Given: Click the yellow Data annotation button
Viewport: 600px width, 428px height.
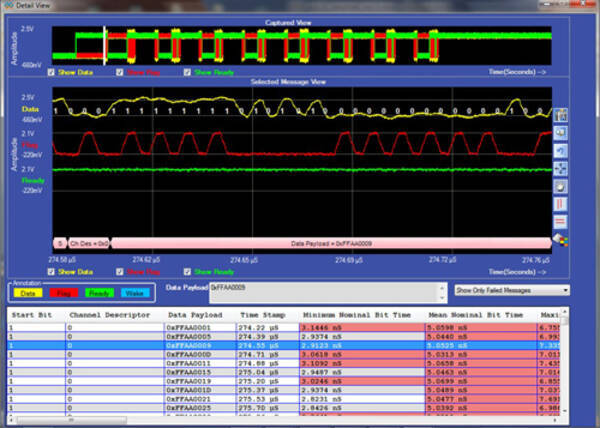Looking at the screenshot, I should (30, 293).
